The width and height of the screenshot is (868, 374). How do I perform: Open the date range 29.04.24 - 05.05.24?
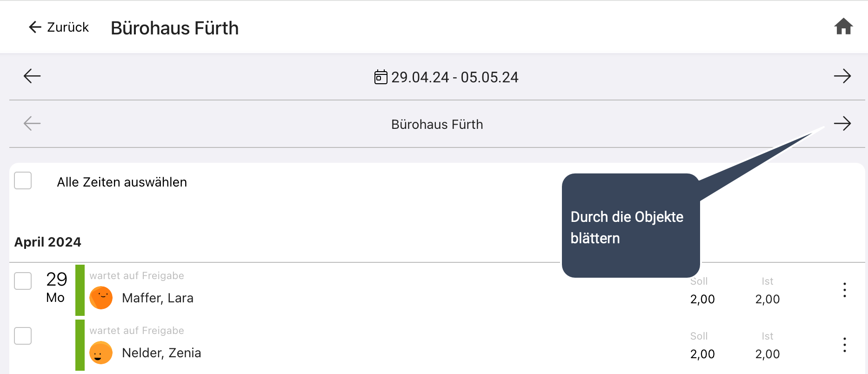(454, 77)
